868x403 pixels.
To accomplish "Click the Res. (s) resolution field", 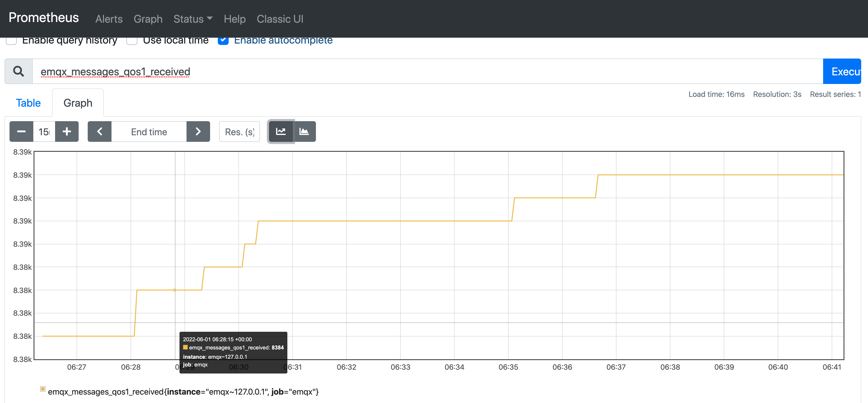I will click(x=239, y=132).
